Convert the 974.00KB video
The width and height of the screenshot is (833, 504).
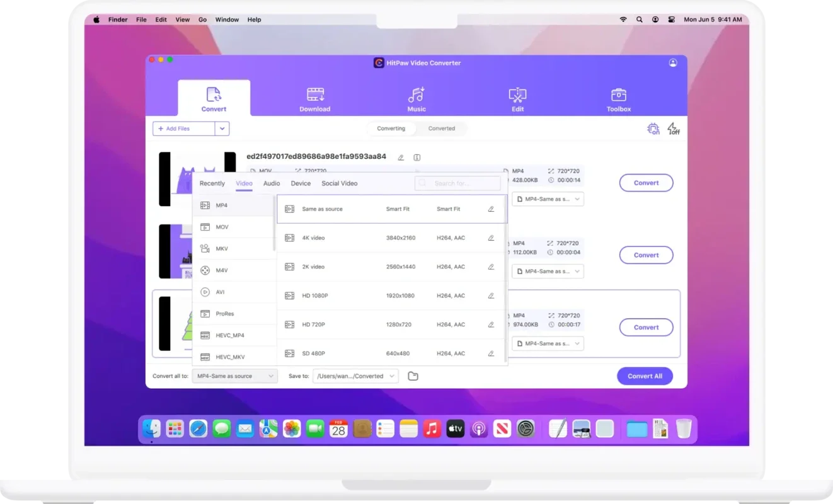coord(646,328)
